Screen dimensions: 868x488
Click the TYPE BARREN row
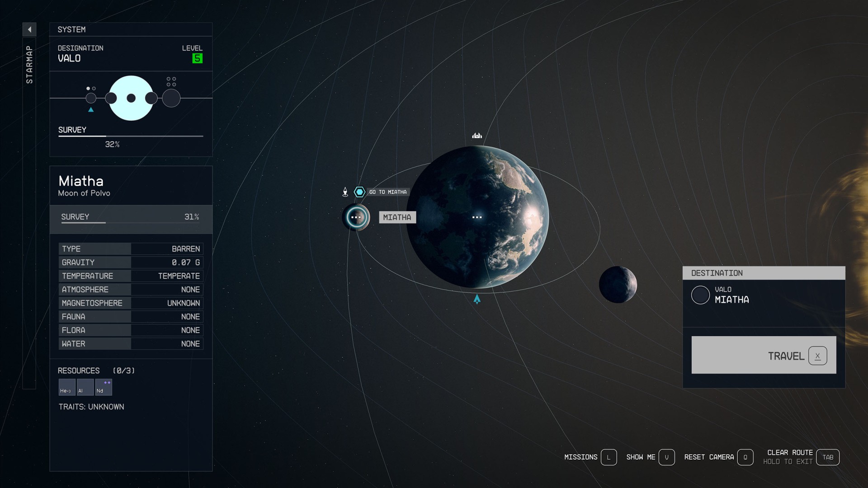131,249
